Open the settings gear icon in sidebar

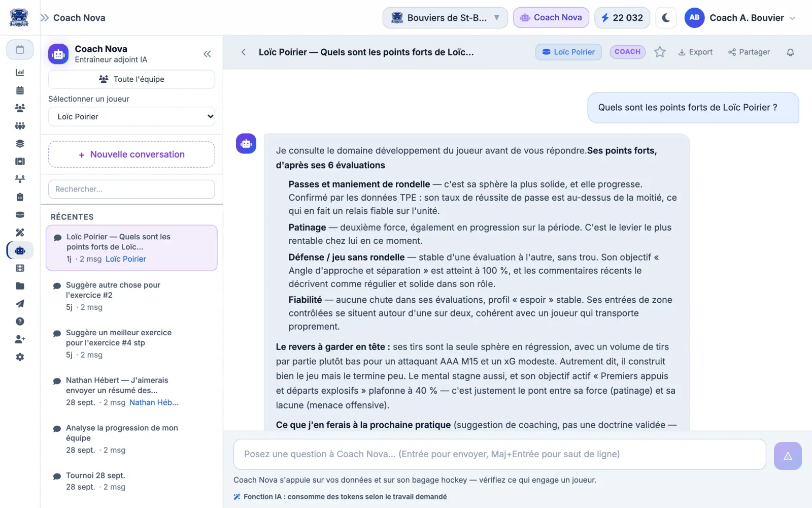tap(20, 357)
